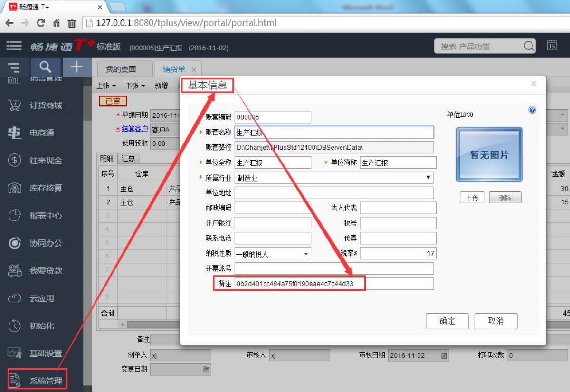Viewport: 570px width, 392px height.
Task: Click the dialog 备注 field with hash
Action: tap(334, 284)
